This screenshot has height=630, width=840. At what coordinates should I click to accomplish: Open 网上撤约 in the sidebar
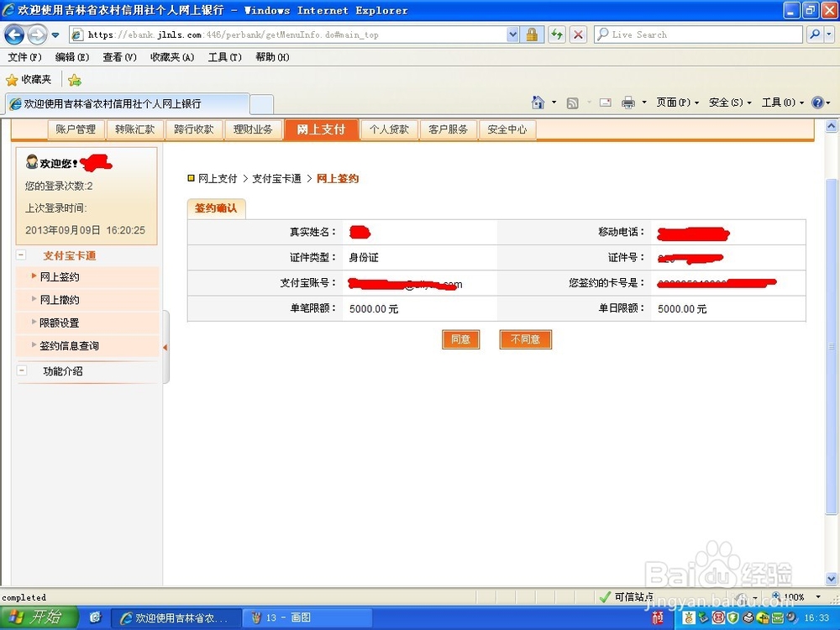pyautogui.click(x=60, y=300)
